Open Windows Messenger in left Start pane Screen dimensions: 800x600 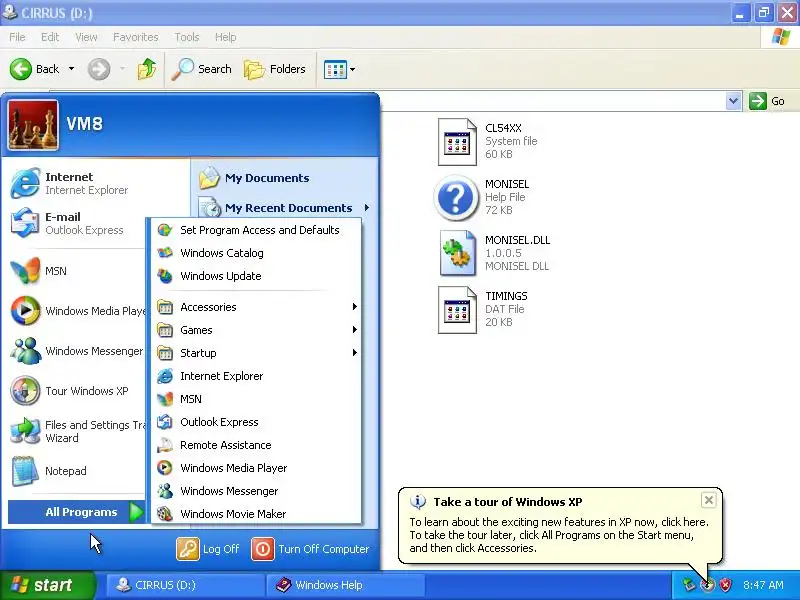[x=78, y=351]
